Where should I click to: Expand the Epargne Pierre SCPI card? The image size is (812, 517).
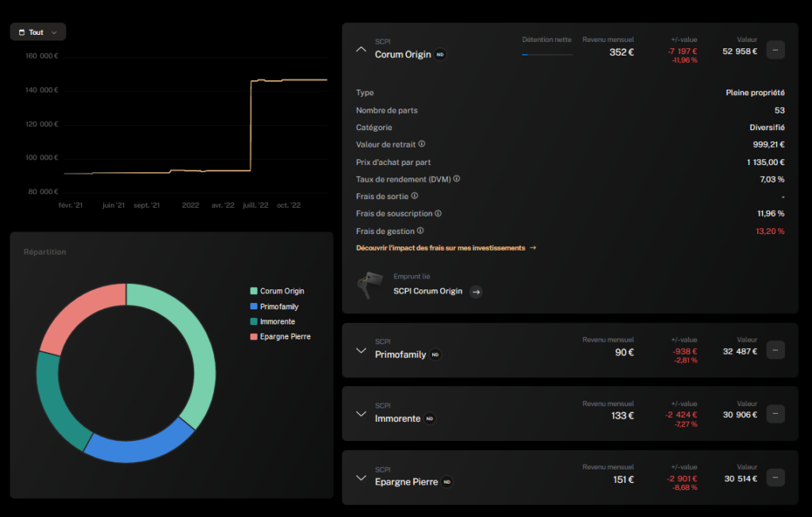point(361,477)
